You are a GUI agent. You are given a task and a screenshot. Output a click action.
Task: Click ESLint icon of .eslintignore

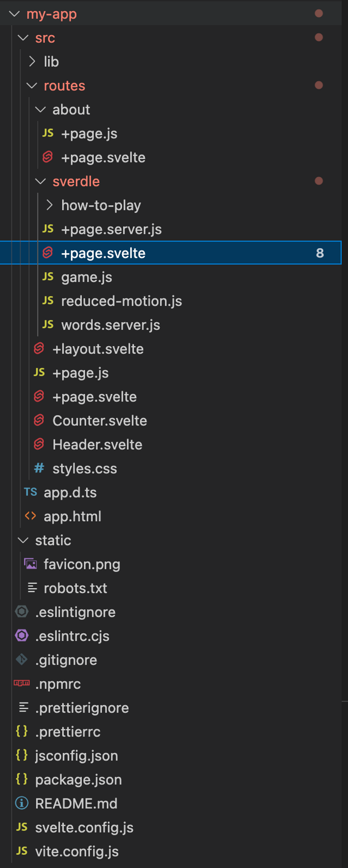click(x=22, y=612)
